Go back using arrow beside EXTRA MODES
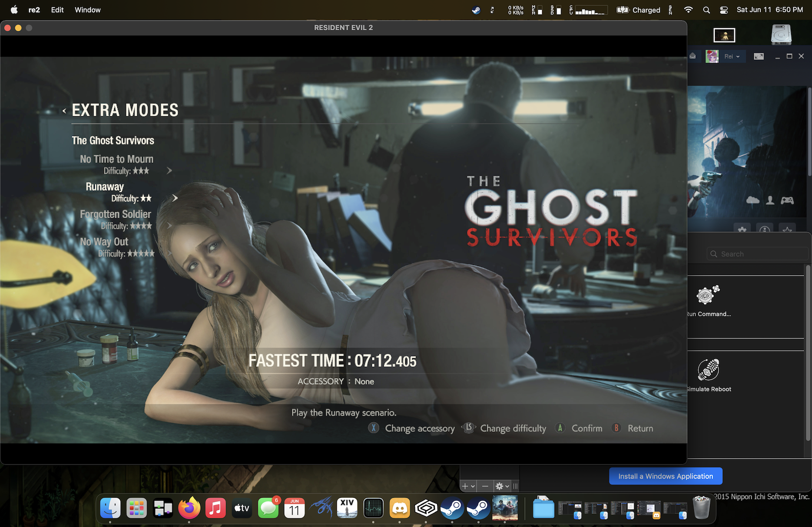 [x=64, y=111]
